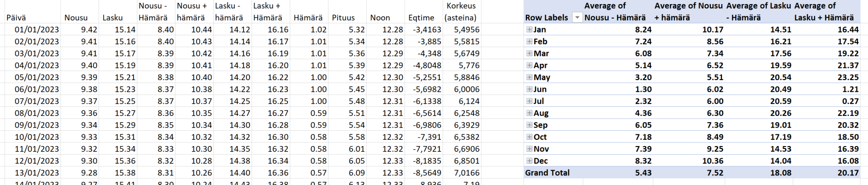Click pivot value 19.01 for Sep
Image resolution: width=868 pixels, height=185 pixels.
759,125
